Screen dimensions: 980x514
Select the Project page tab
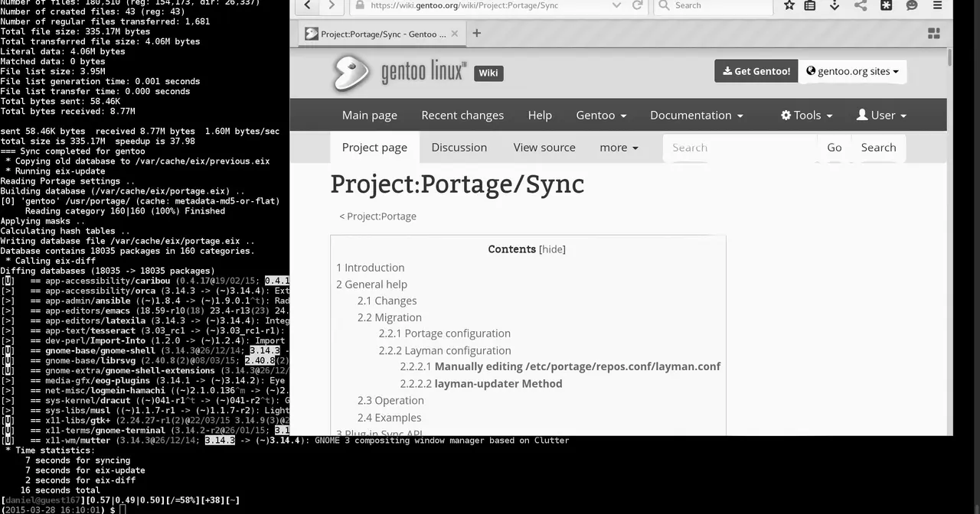tap(374, 148)
